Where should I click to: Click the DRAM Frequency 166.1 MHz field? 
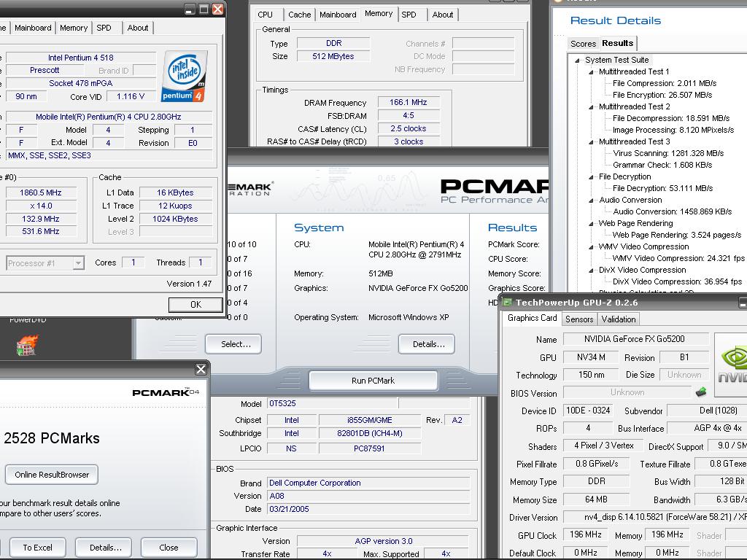(x=409, y=102)
